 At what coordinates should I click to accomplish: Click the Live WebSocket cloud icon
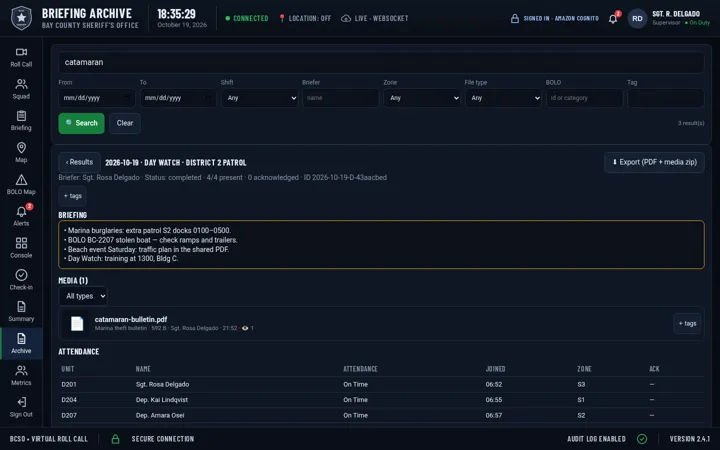(346, 18)
